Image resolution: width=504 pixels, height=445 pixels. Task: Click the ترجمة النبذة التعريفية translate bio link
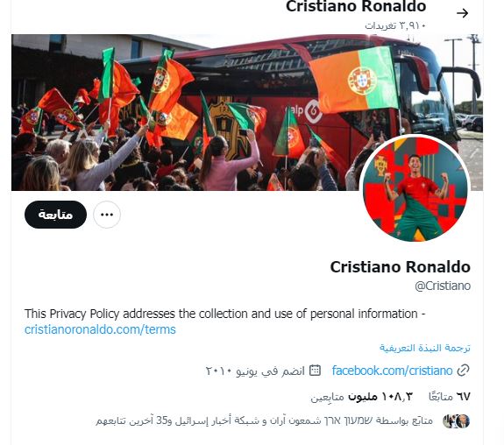tap(424, 348)
